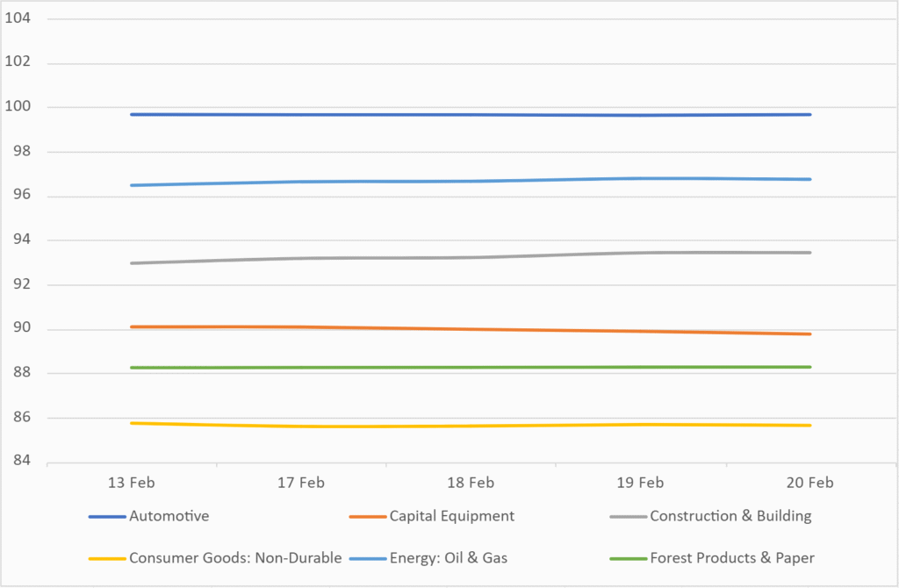Viewport: 899px width, 588px height.
Task: Click the 104 label atop the y-axis
Action: click(20, 18)
